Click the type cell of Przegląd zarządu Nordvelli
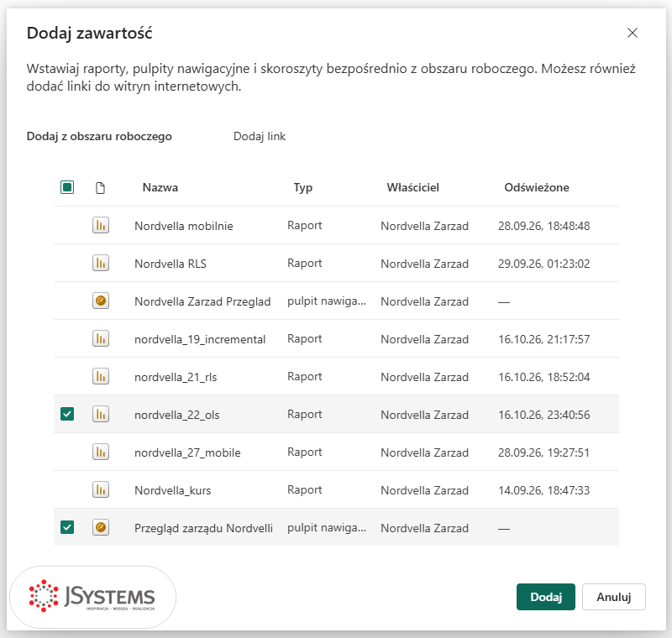 327,527
